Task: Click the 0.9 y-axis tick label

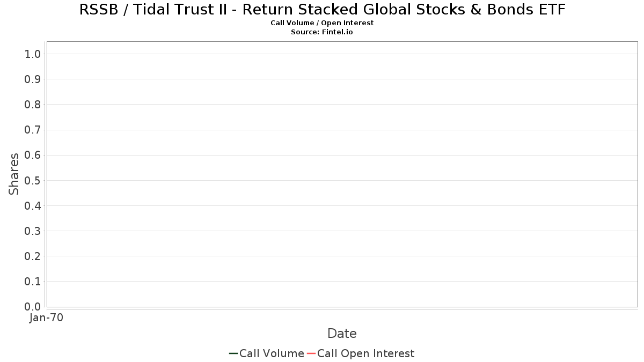Action: coord(33,79)
